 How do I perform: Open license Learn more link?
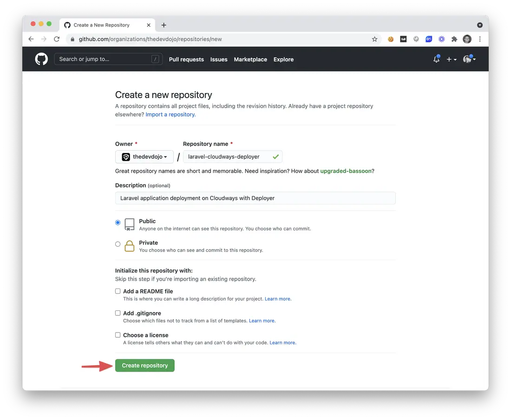(283, 342)
